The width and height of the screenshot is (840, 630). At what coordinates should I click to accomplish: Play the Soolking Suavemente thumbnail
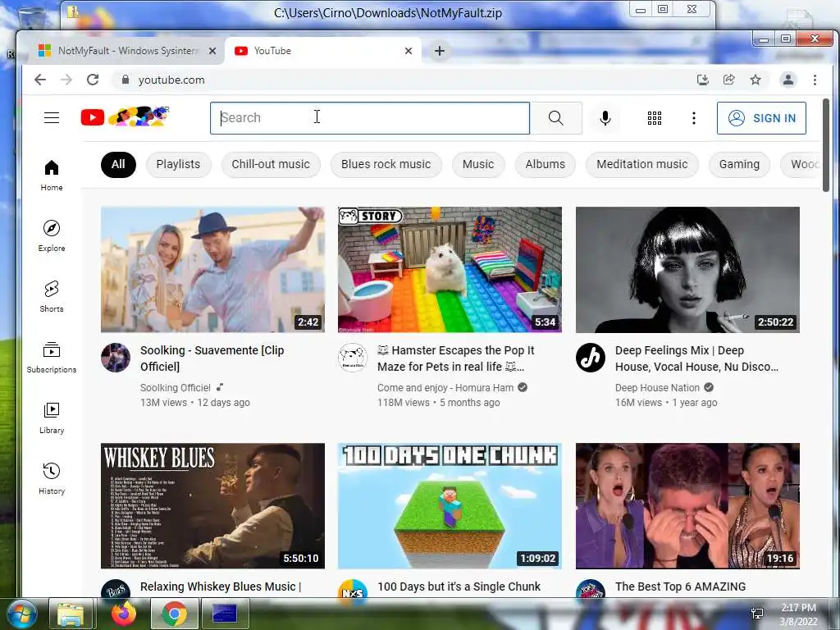(x=212, y=269)
